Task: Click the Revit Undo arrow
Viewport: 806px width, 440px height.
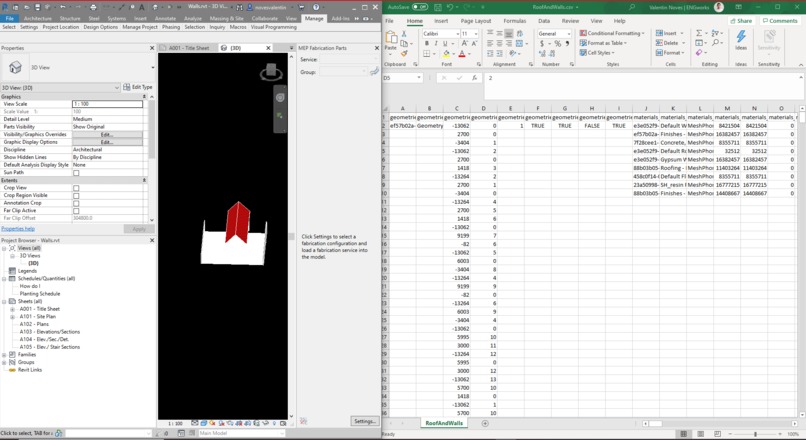Action: [62, 7]
